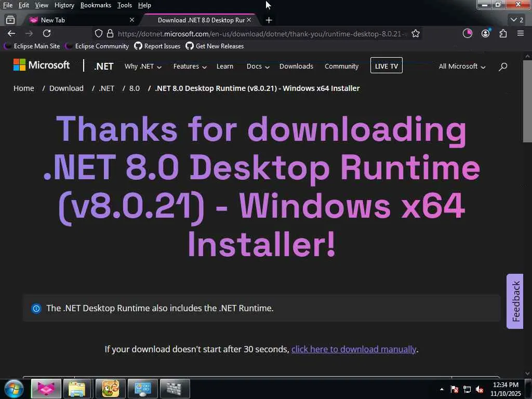
Task: Show hidden system tray icons
Action: click(x=442, y=389)
